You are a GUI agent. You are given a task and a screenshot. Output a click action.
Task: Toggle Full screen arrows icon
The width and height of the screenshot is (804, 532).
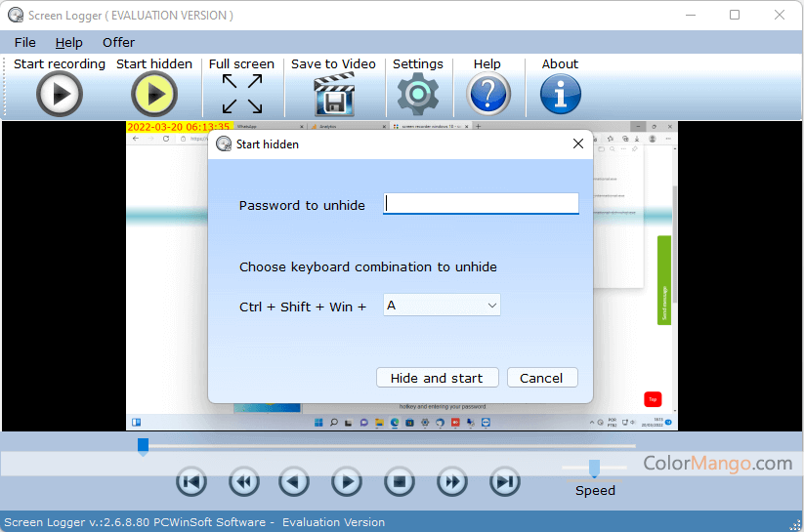(x=241, y=95)
